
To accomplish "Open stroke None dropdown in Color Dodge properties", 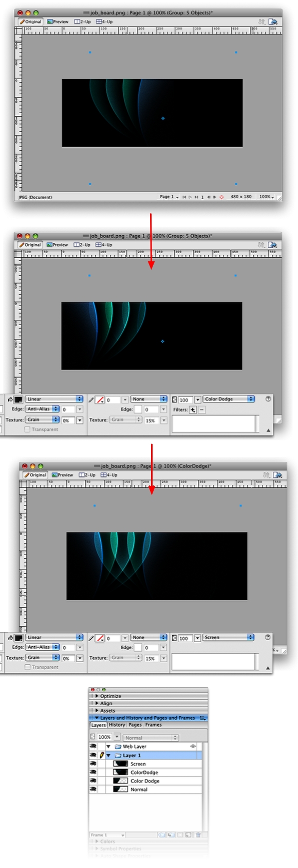I will (x=149, y=399).
